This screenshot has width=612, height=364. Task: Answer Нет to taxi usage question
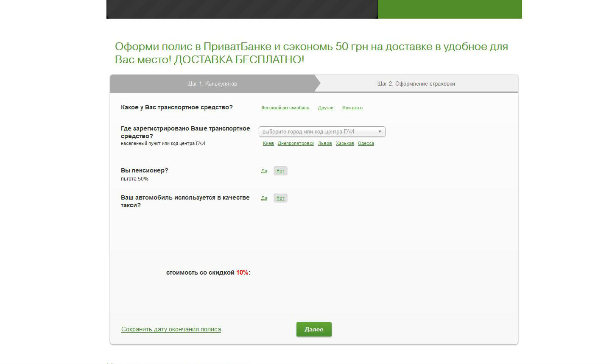(280, 198)
